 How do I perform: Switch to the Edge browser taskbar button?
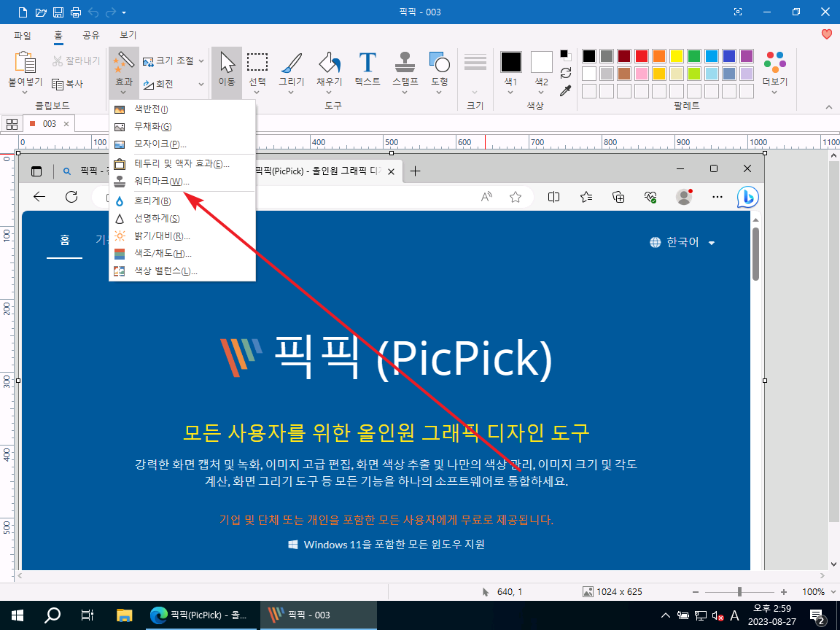point(201,615)
